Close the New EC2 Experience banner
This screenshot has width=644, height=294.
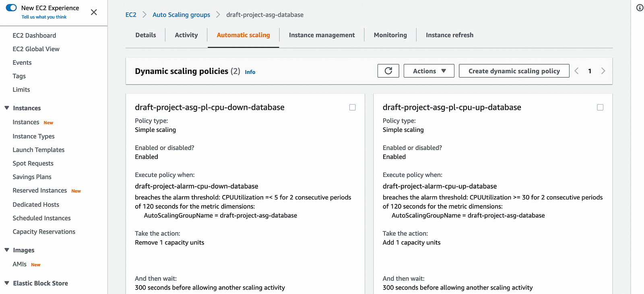pos(94,12)
